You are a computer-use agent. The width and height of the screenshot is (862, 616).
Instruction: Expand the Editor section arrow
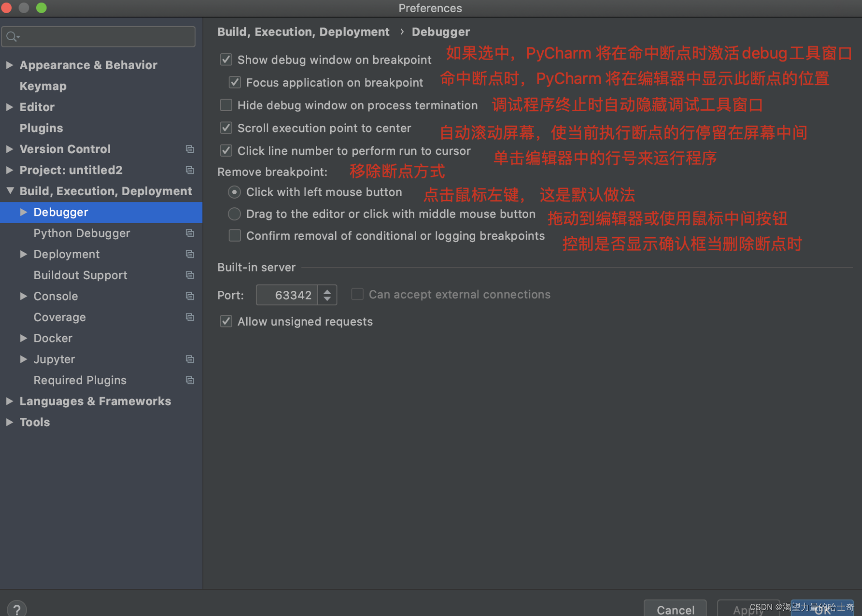[x=9, y=107]
